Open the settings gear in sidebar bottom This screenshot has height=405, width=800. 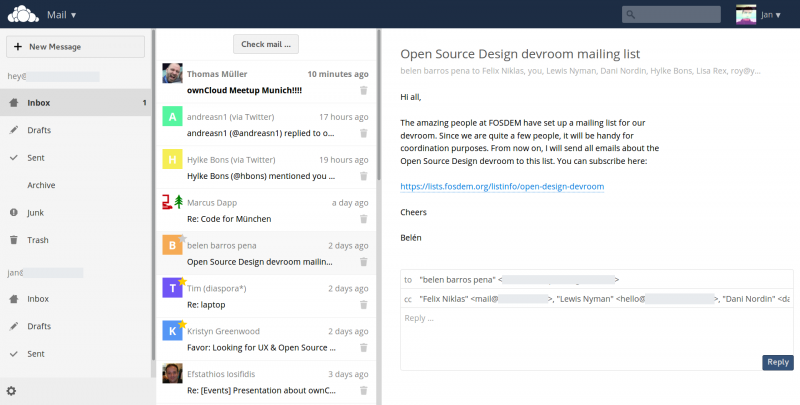click(x=11, y=391)
